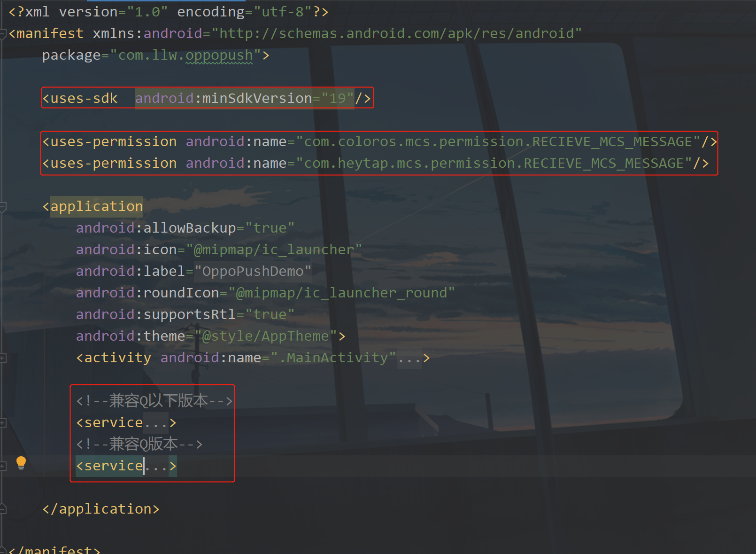Click the coloros RECIEVE_MCS_MESSAGE permission string

click(498, 142)
